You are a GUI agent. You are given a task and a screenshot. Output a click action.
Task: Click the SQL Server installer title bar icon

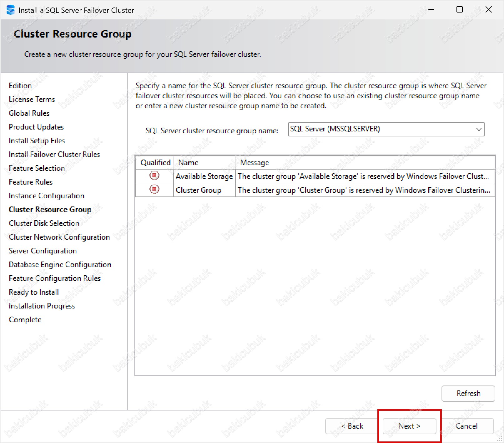coord(10,10)
